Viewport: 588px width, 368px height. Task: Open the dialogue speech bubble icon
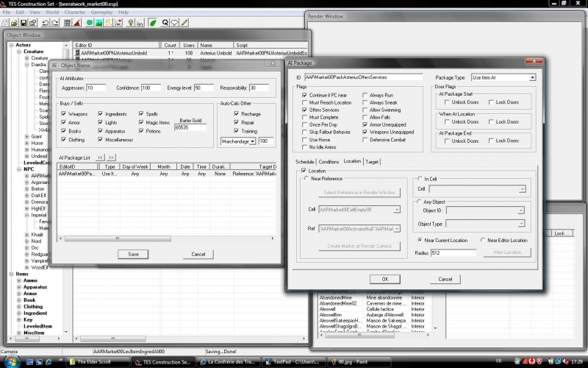[174, 23]
